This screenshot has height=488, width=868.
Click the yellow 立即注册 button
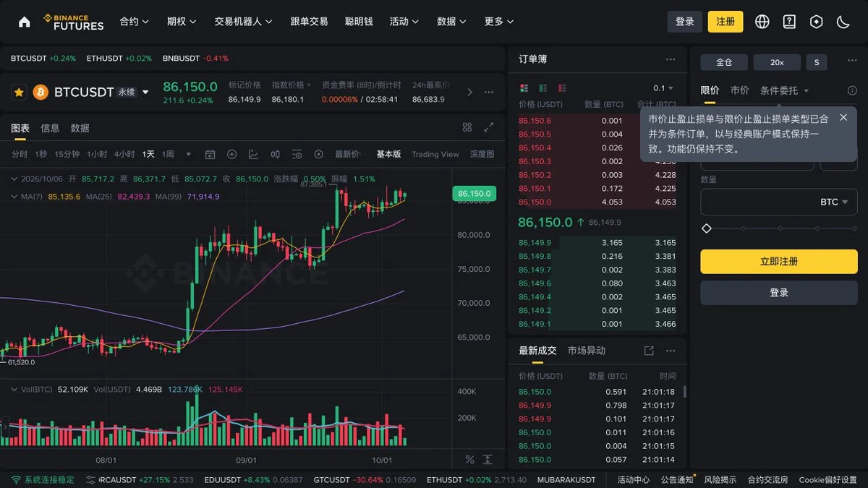(779, 262)
